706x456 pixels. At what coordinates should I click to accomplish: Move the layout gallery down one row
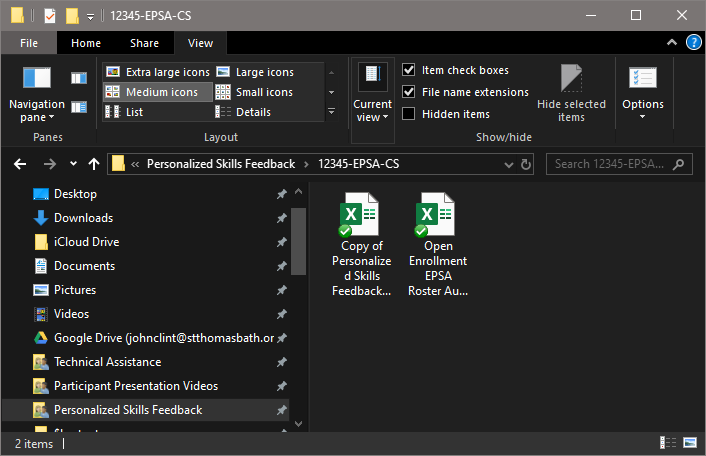(331, 92)
